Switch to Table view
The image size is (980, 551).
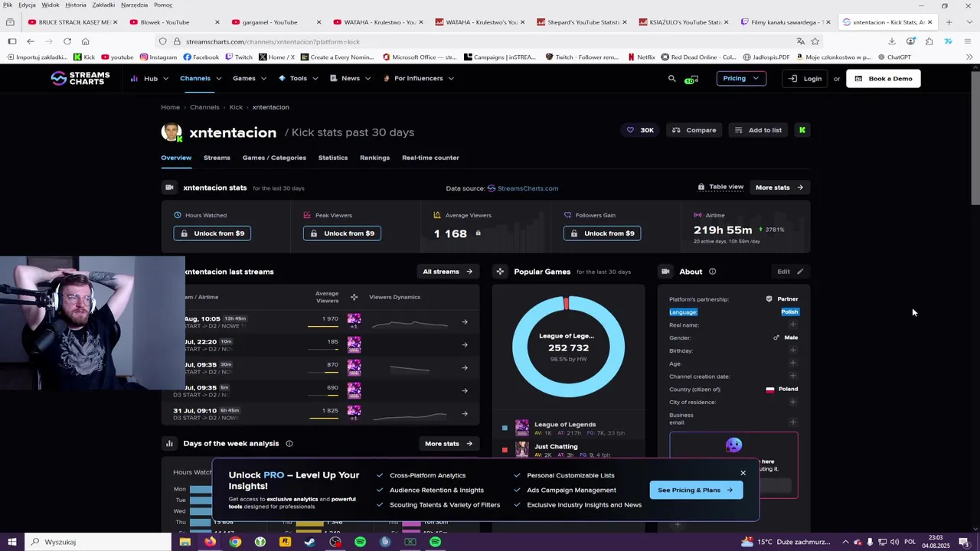tap(720, 187)
